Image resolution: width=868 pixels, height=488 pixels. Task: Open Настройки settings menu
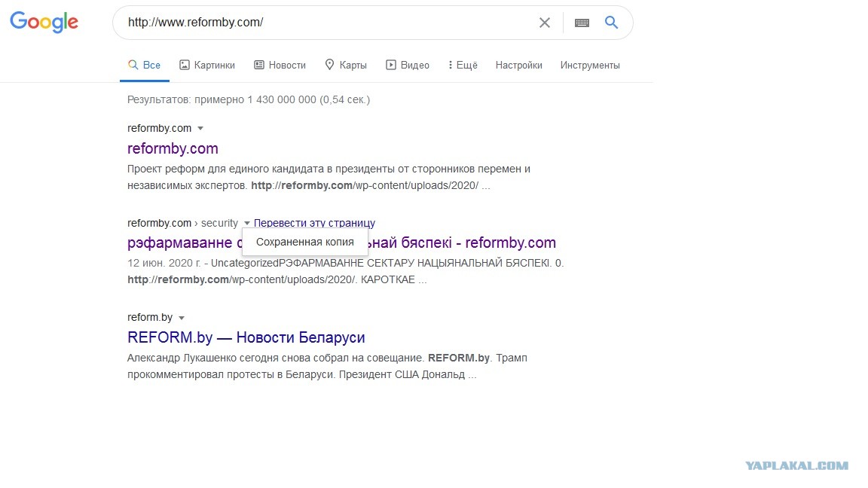518,66
